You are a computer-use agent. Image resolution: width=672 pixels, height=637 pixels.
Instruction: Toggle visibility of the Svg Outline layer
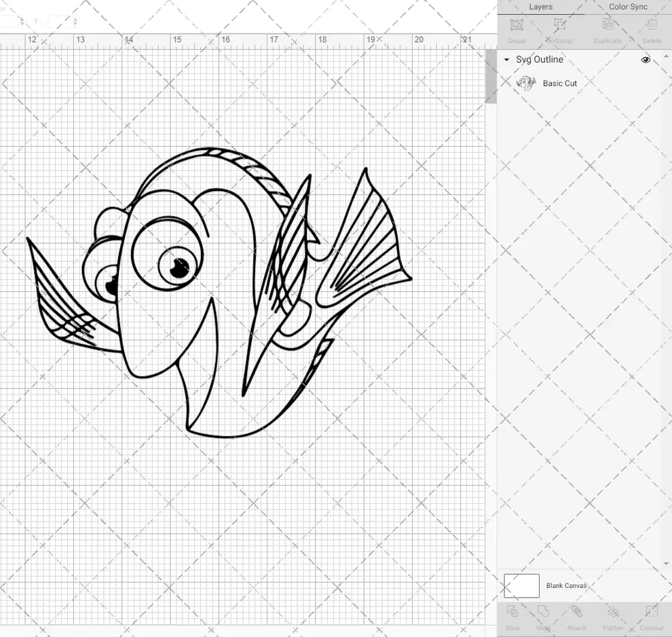pos(646,59)
